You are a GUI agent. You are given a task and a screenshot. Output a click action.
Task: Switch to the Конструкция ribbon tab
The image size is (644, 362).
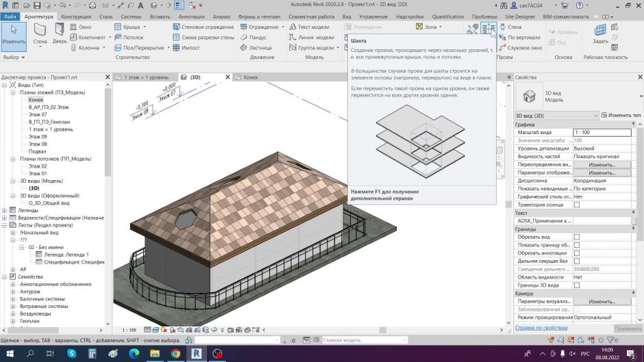[x=76, y=16]
